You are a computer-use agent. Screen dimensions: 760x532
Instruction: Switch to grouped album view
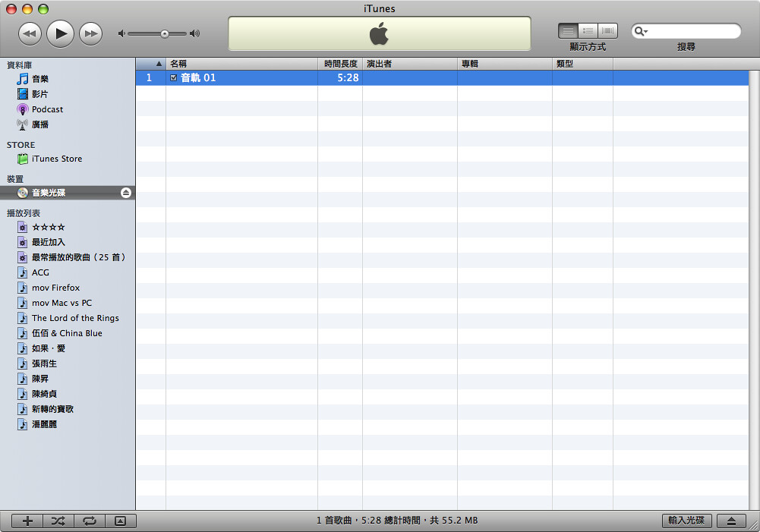coord(588,31)
